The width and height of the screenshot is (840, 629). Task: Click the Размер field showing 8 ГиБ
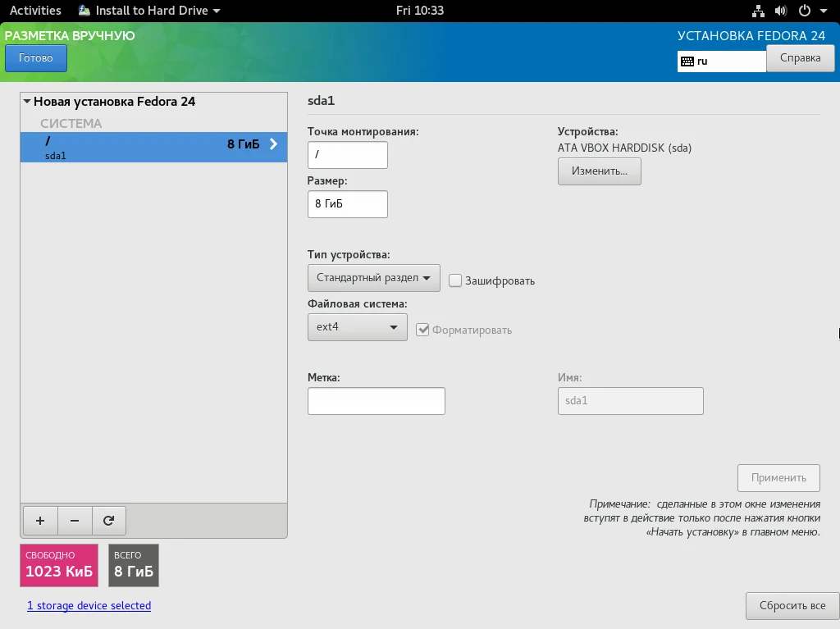pos(348,204)
